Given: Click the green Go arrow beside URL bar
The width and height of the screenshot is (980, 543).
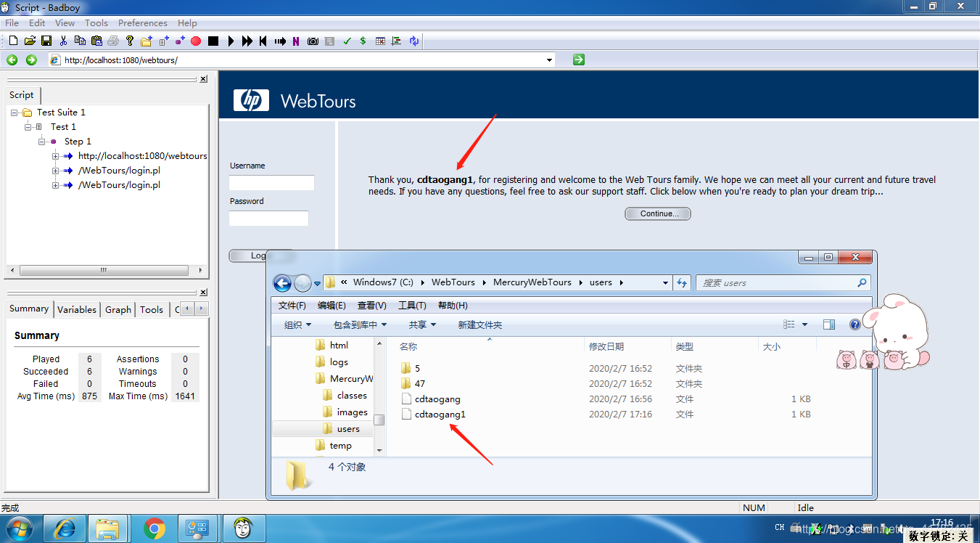Looking at the screenshot, I should click(x=578, y=60).
